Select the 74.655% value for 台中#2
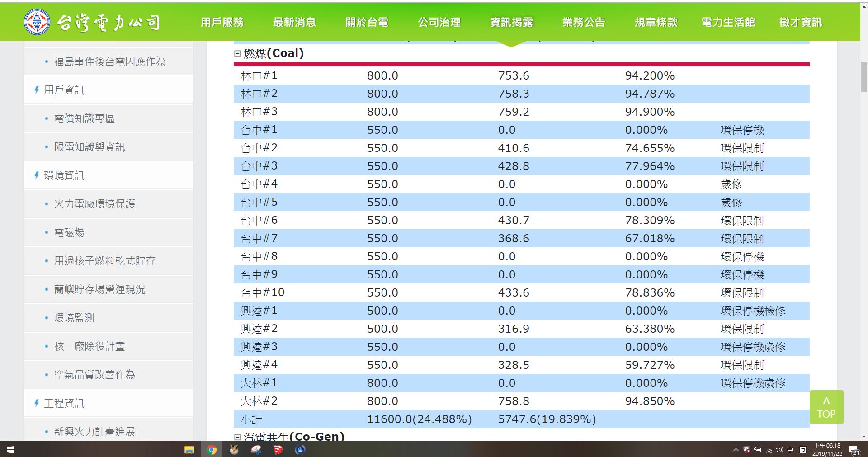868x457 pixels. click(650, 148)
